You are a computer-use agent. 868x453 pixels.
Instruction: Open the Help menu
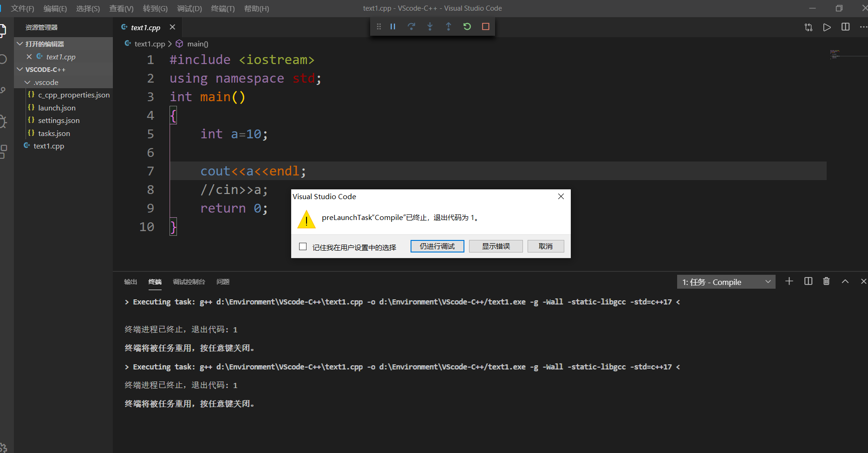[256, 8]
